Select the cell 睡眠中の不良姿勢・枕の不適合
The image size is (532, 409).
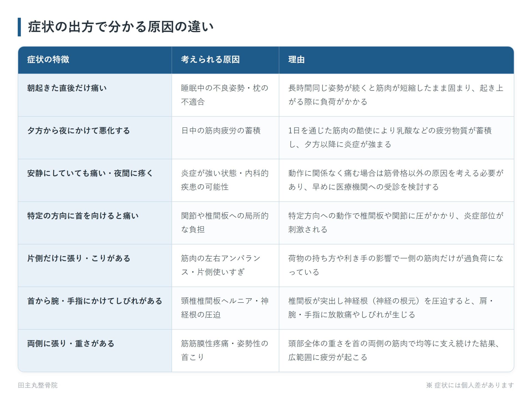(x=225, y=95)
